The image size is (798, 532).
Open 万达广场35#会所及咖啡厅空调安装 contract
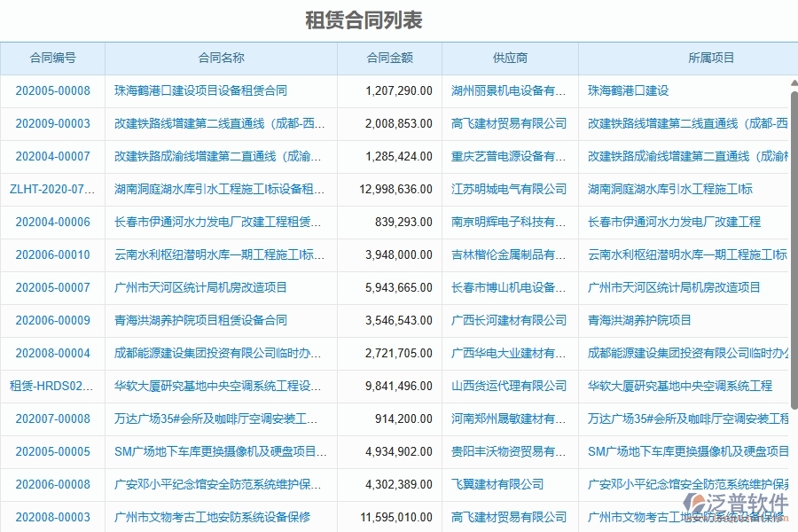click(219, 419)
